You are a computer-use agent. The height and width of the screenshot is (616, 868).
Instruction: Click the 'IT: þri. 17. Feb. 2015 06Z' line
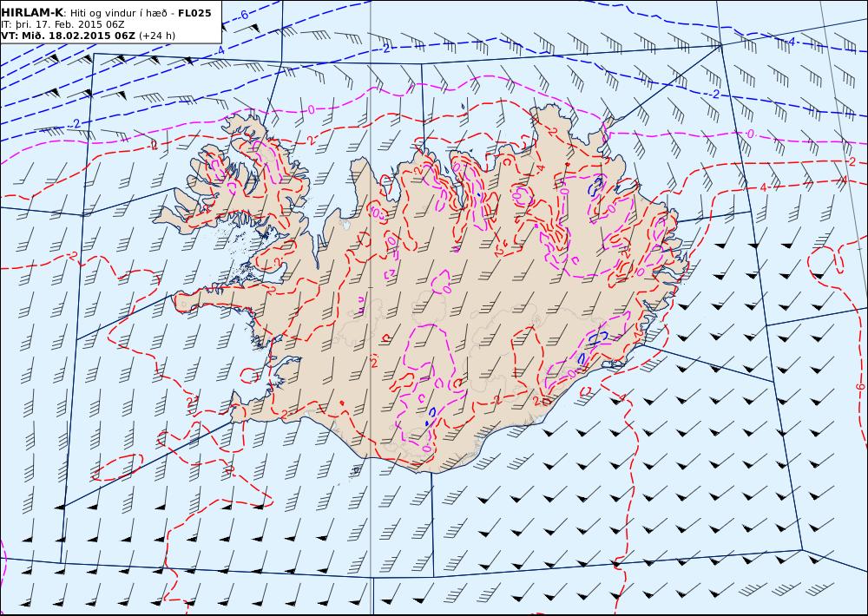click(62, 25)
